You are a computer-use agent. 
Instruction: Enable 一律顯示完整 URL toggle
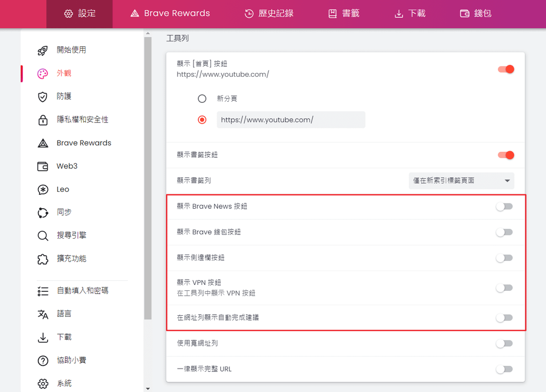click(x=504, y=370)
